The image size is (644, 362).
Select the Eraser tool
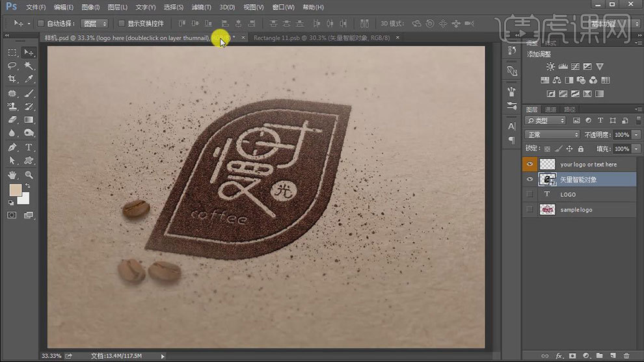coord(12,120)
